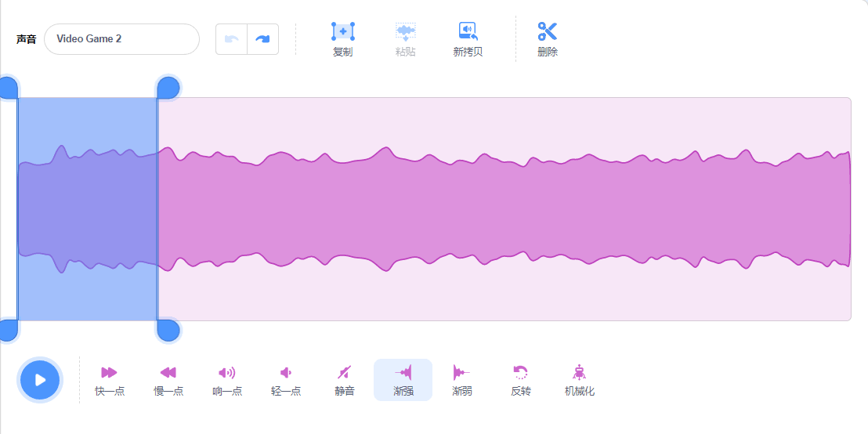
Task: Click the top right selection handle
Action: [168, 87]
